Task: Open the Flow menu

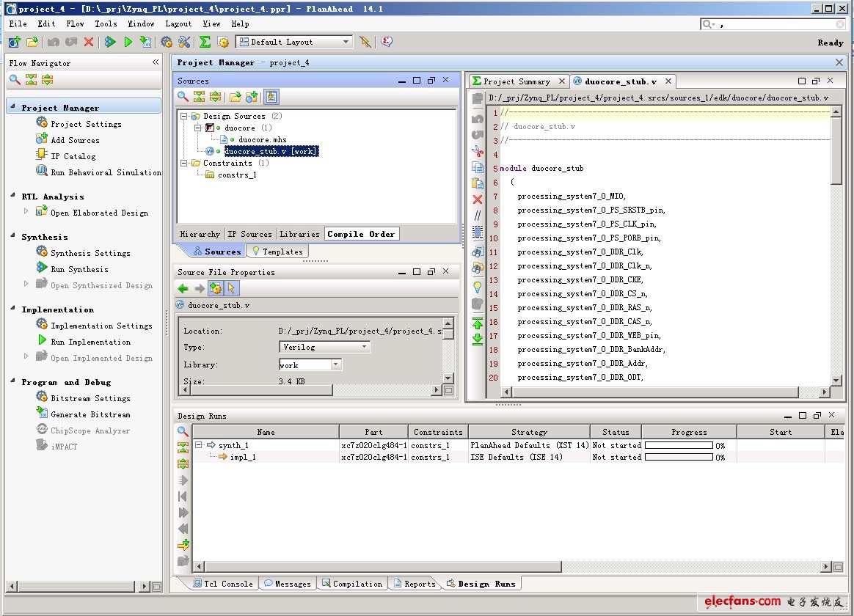Action: (x=75, y=23)
